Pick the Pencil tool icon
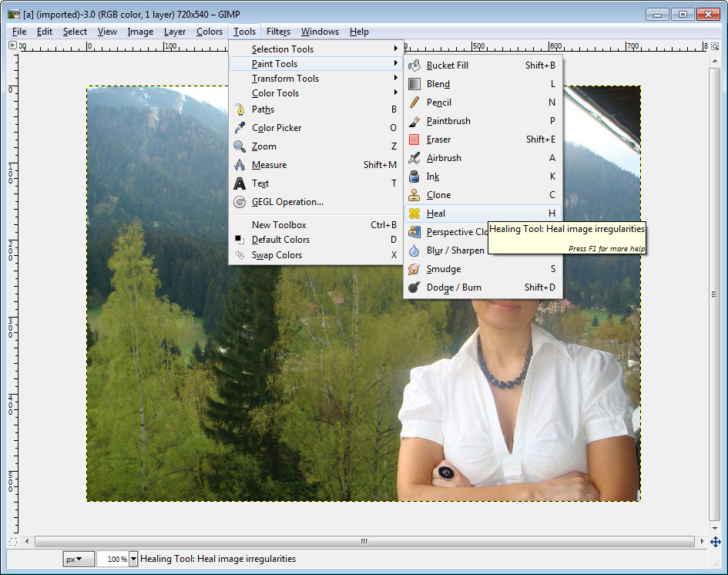 (414, 103)
